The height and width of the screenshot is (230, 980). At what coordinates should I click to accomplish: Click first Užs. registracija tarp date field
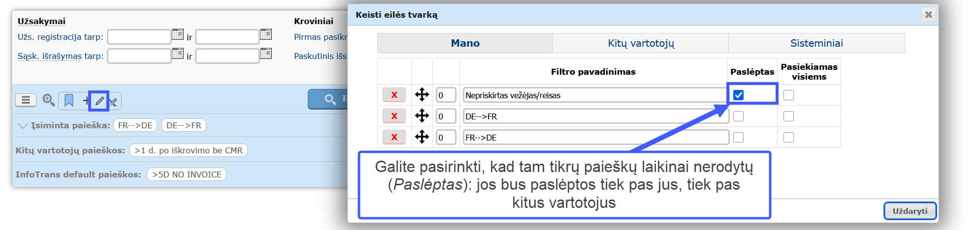pyautogui.click(x=139, y=37)
